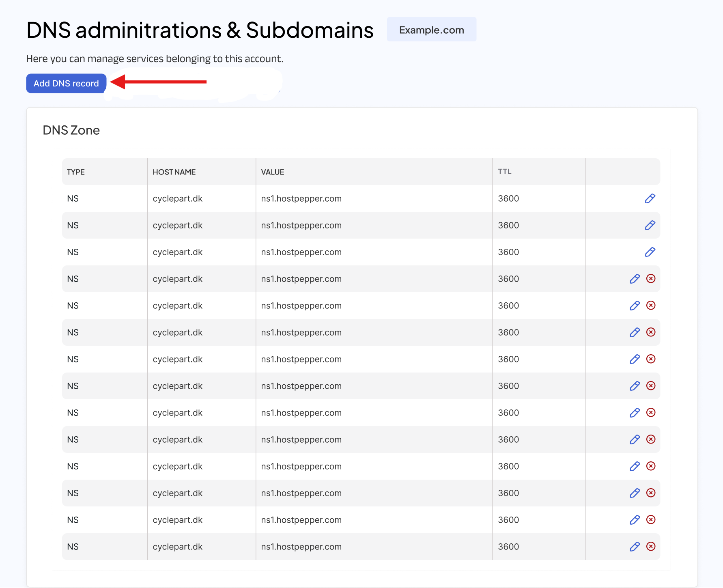Remove the ninth NS record row
This screenshot has width=723, height=588.
[x=651, y=412]
